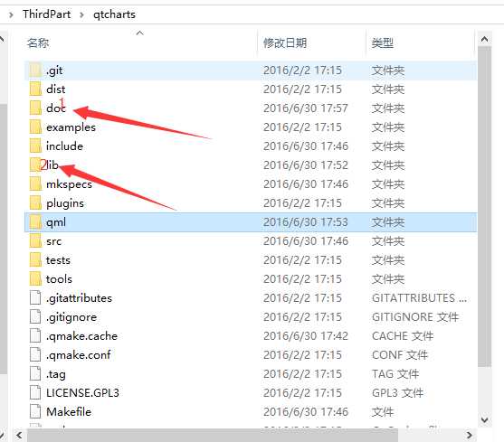Click type GPL3 文件 cell
This screenshot has height=442, width=504.
[x=397, y=392]
